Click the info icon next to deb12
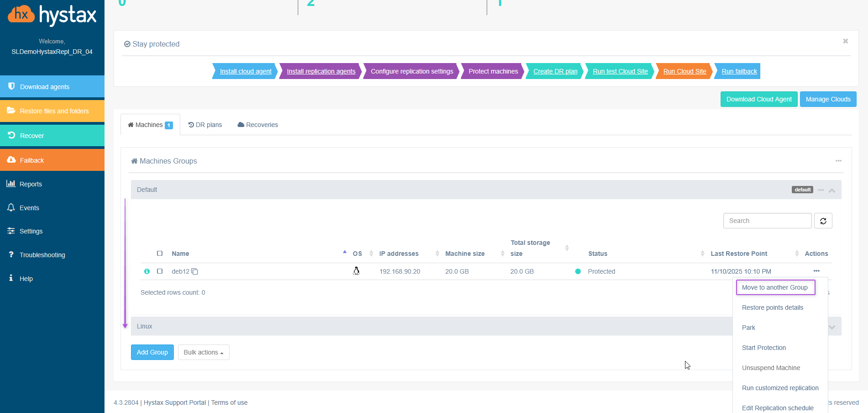 [147, 271]
